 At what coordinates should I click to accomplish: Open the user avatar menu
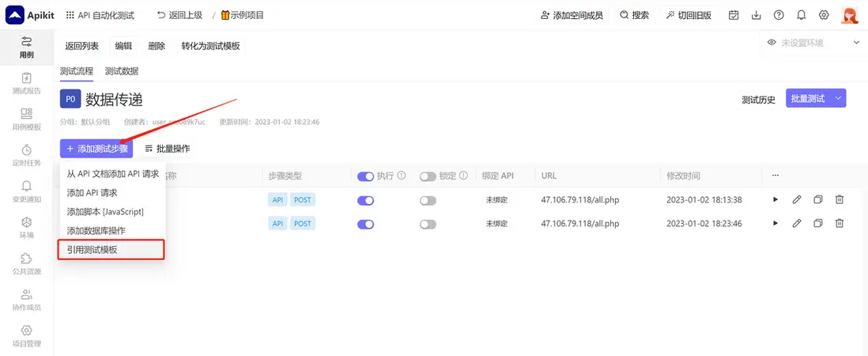(x=850, y=15)
